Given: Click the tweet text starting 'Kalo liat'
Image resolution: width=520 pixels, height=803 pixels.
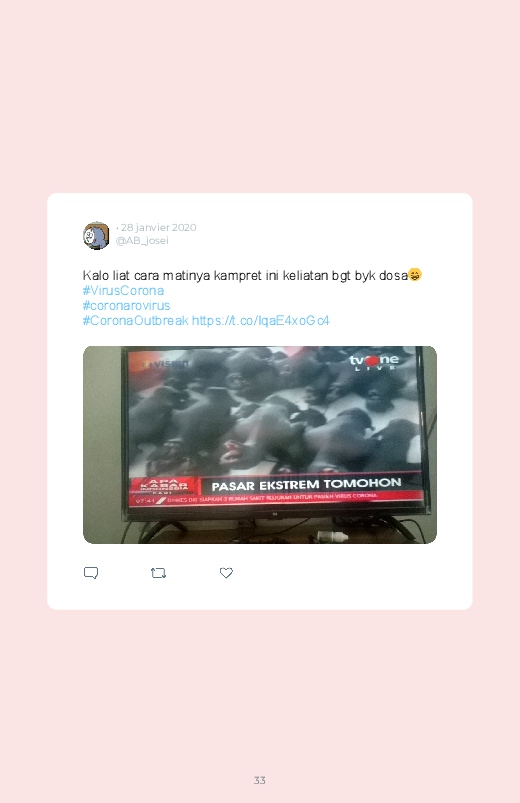Looking at the screenshot, I should point(245,276).
